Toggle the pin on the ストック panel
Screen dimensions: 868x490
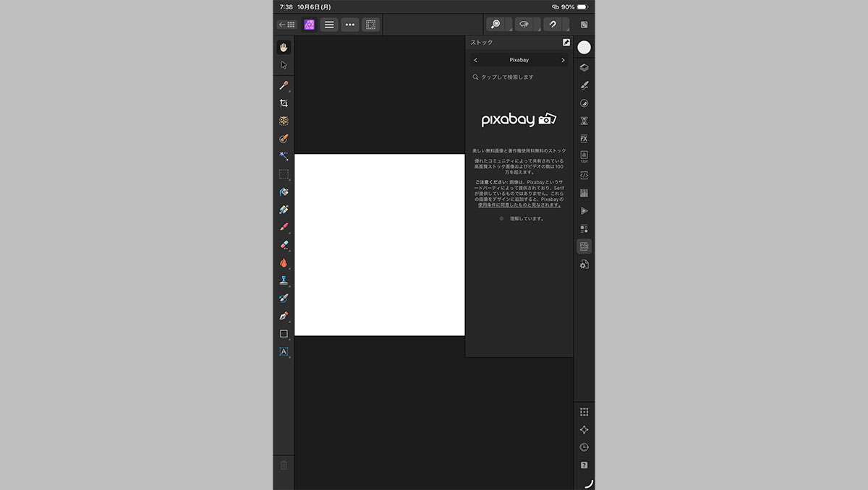coord(566,43)
